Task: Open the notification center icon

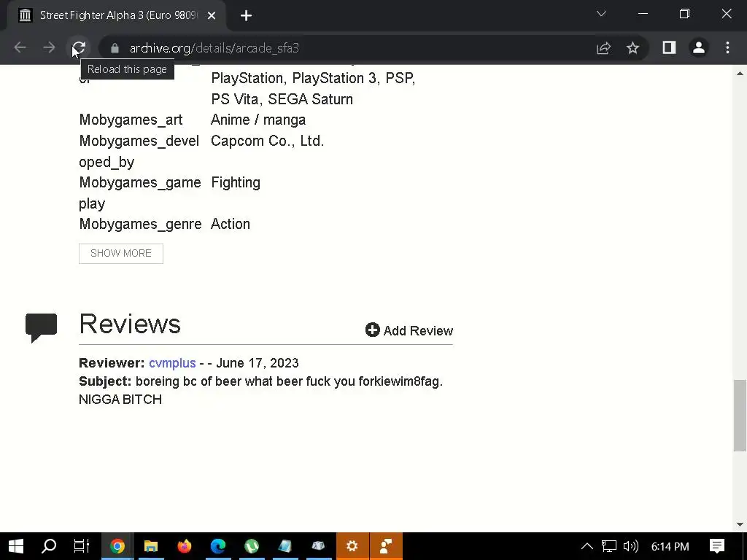Action: (717, 546)
